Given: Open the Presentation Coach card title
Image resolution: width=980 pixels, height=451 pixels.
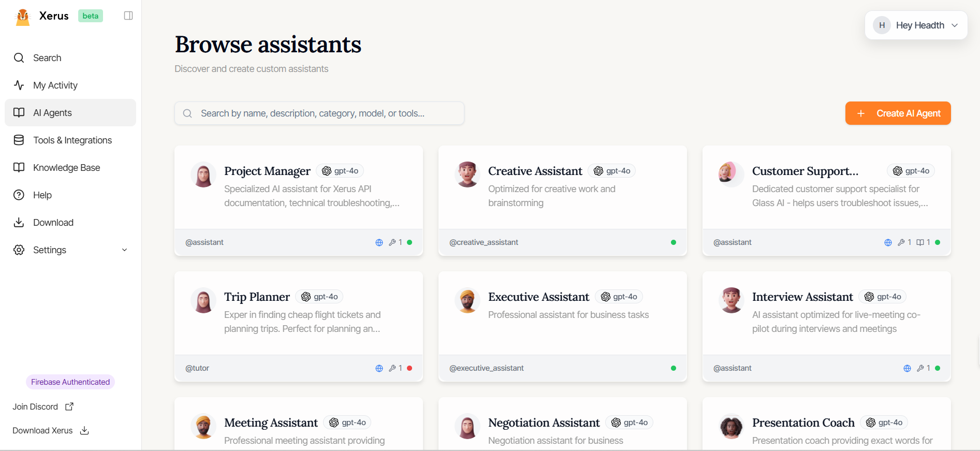Looking at the screenshot, I should [x=803, y=423].
